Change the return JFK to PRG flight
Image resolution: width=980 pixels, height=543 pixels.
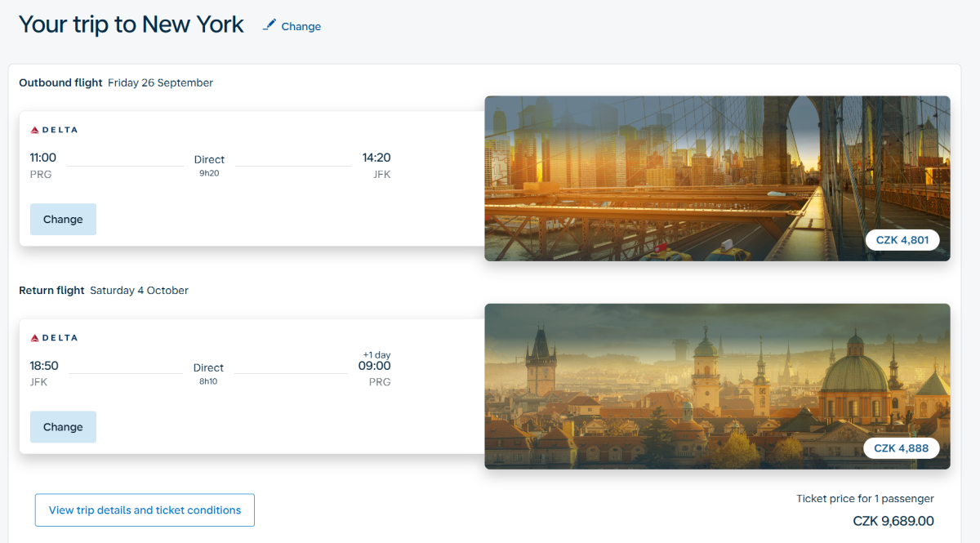tap(63, 427)
